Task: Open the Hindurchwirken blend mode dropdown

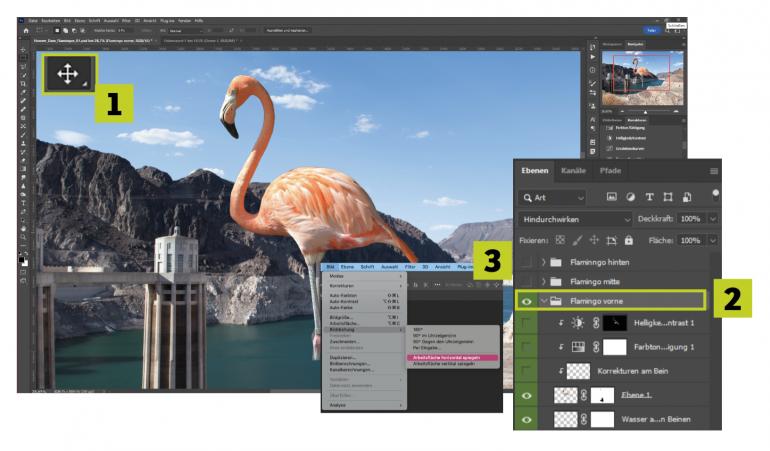Action: point(576,219)
